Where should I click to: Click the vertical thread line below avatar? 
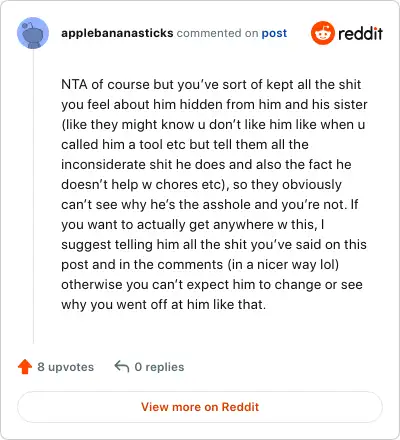click(33, 197)
